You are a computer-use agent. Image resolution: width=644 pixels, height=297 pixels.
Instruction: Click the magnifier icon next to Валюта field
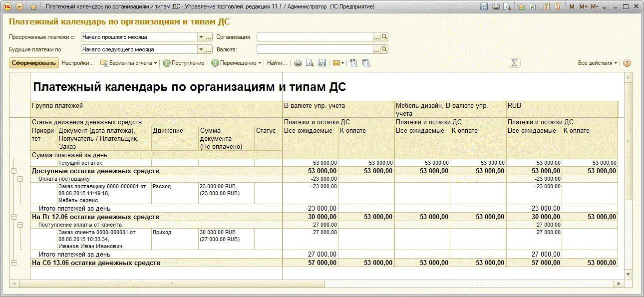click(x=384, y=49)
